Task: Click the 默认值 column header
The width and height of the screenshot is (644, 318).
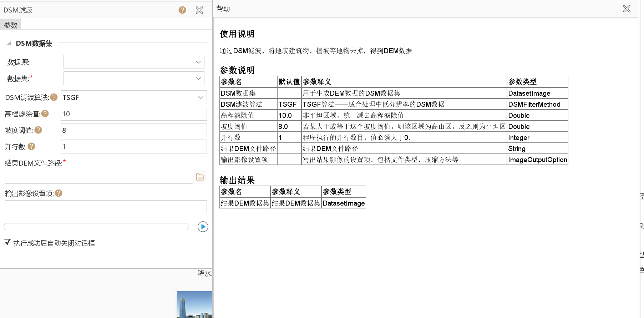Action: (289, 82)
